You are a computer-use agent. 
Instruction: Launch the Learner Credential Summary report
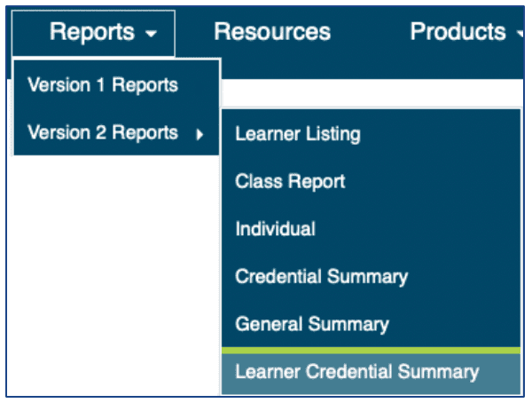click(x=356, y=372)
